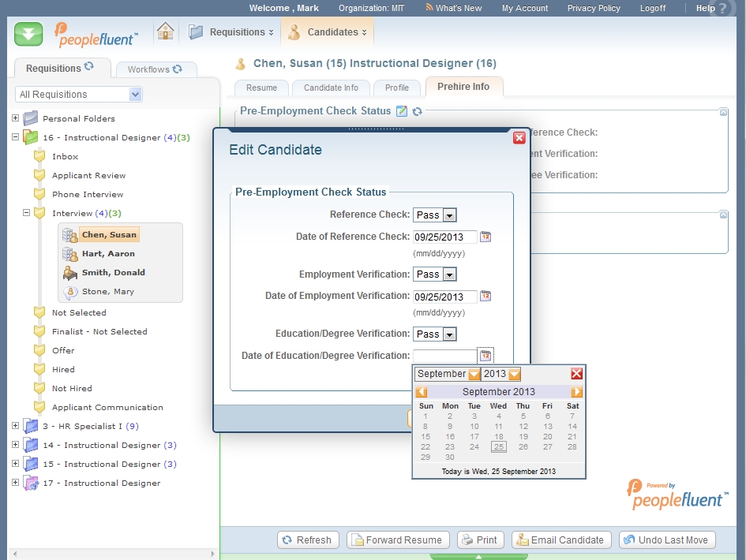Viewport: 746px width, 560px height.
Task: Open the September month dropdown
Action: point(474,374)
